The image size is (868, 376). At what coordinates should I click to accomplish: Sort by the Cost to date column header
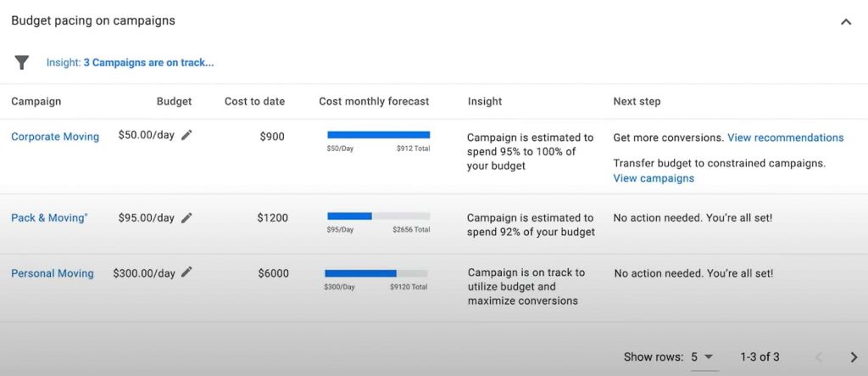pos(254,102)
